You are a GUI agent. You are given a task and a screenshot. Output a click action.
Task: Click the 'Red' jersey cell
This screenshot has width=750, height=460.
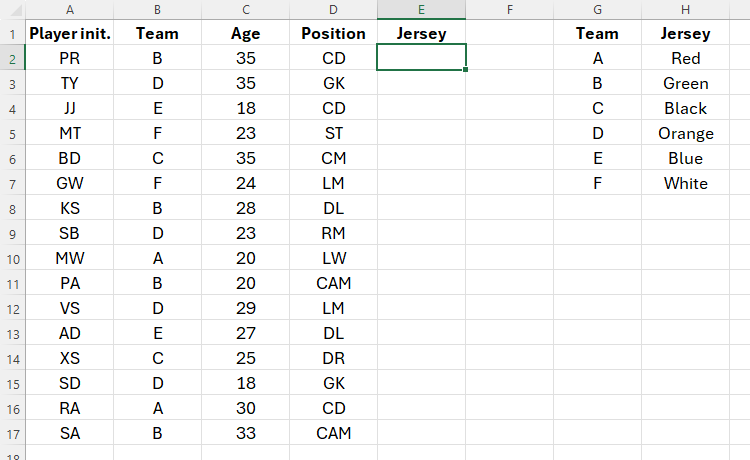point(685,58)
